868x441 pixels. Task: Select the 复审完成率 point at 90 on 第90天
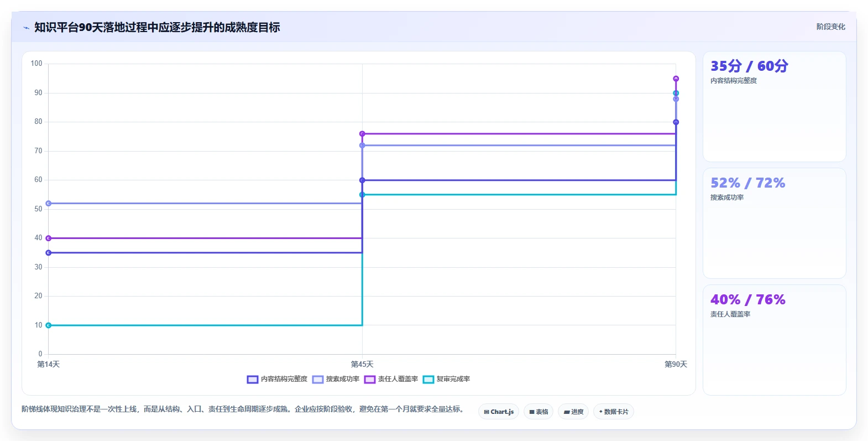pyautogui.click(x=676, y=93)
